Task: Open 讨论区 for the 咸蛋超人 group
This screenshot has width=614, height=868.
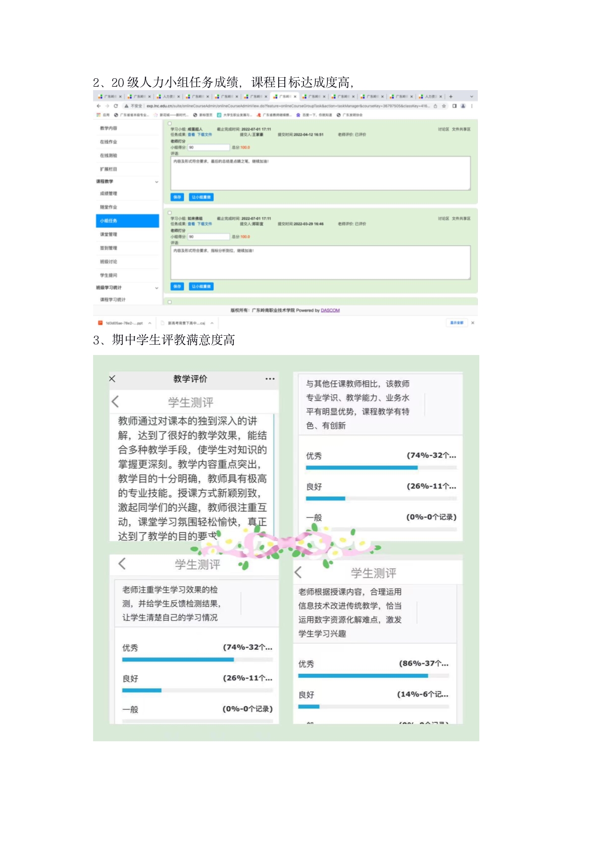Action: pyautogui.click(x=443, y=129)
